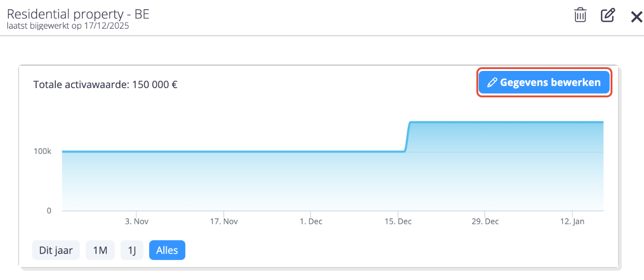Switch the chart to the 1M range
Image resolution: width=644 pixels, height=280 pixels.
tap(100, 250)
